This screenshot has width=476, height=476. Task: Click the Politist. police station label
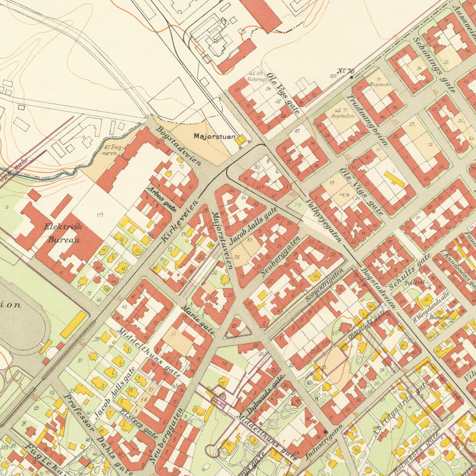pos(416,282)
